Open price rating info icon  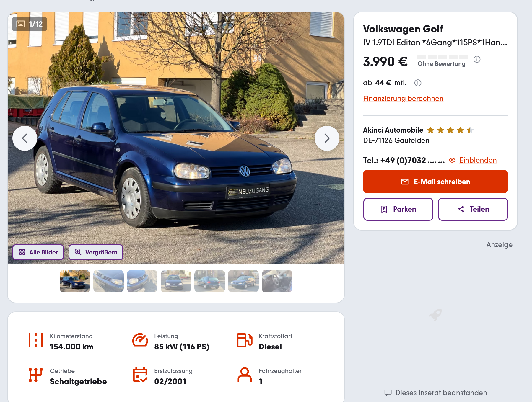pyautogui.click(x=477, y=59)
